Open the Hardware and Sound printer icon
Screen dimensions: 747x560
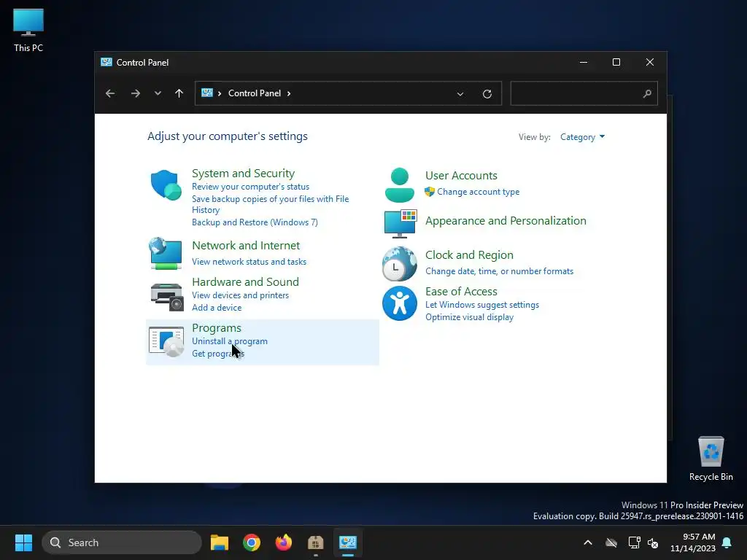(x=167, y=297)
